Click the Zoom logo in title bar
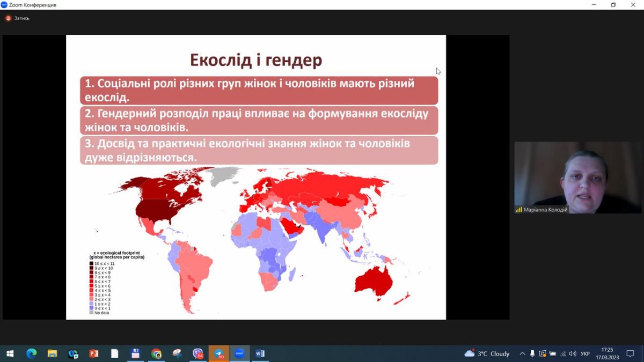Image resolution: width=644 pixels, height=362 pixels. click(4, 5)
